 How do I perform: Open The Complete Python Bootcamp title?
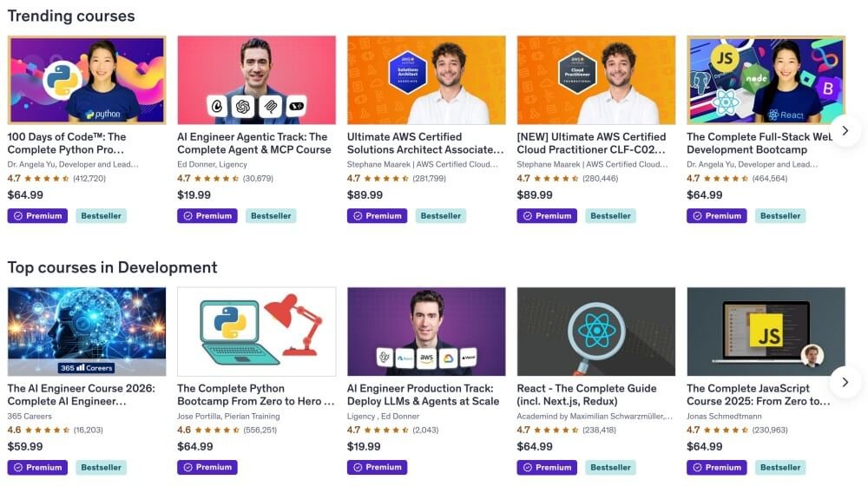(x=255, y=395)
